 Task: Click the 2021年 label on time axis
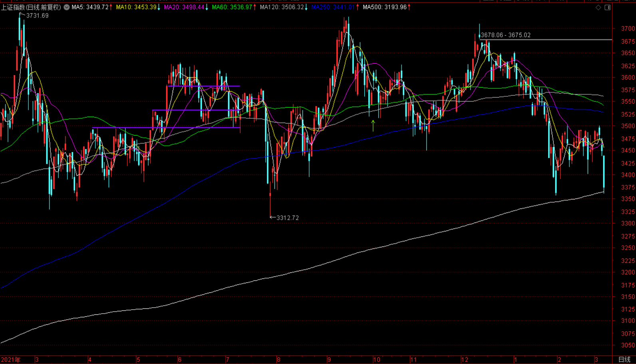click(10, 360)
